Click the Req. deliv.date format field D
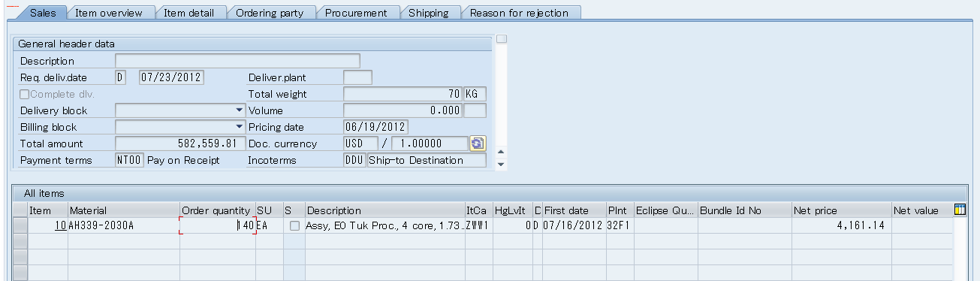Image resolution: width=980 pixels, height=281 pixels. click(120, 77)
